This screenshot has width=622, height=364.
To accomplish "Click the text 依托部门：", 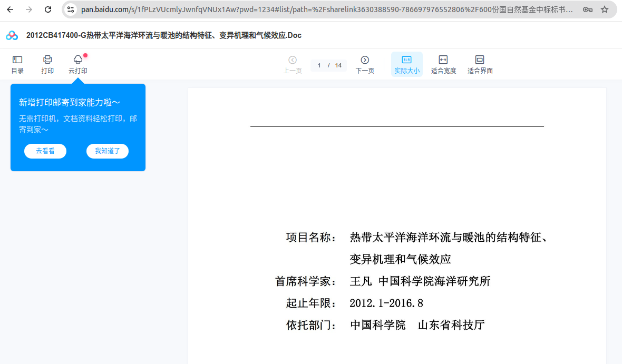I will [312, 325].
